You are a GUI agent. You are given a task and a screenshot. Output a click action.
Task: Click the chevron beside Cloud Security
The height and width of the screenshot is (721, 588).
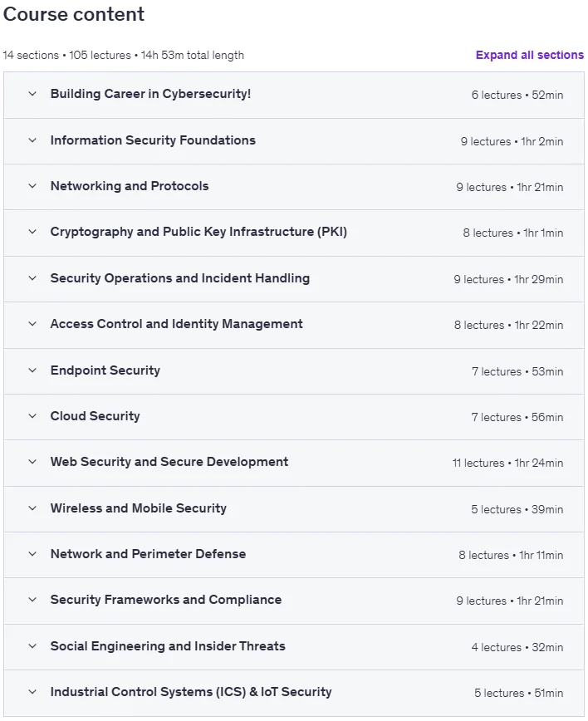[32, 415]
